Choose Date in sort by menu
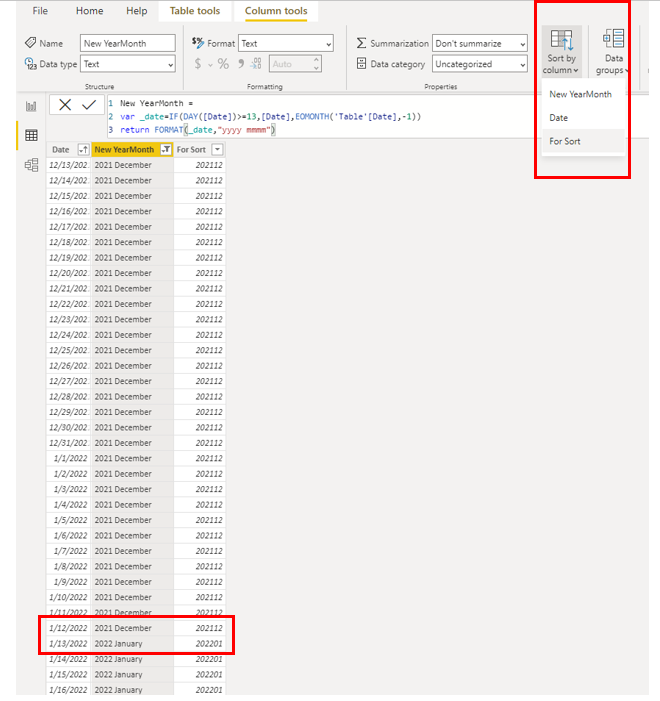The width and height of the screenshot is (660, 701). [583, 118]
